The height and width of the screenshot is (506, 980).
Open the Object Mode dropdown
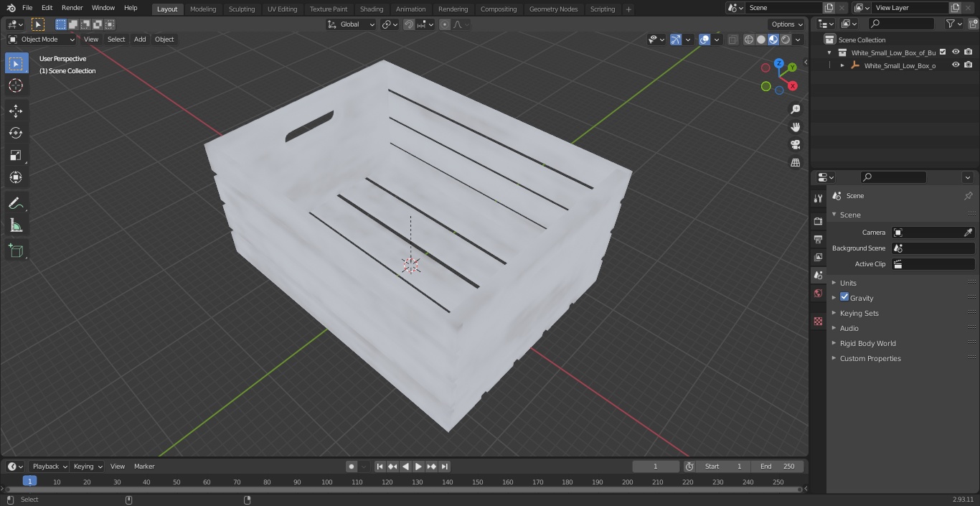point(42,39)
